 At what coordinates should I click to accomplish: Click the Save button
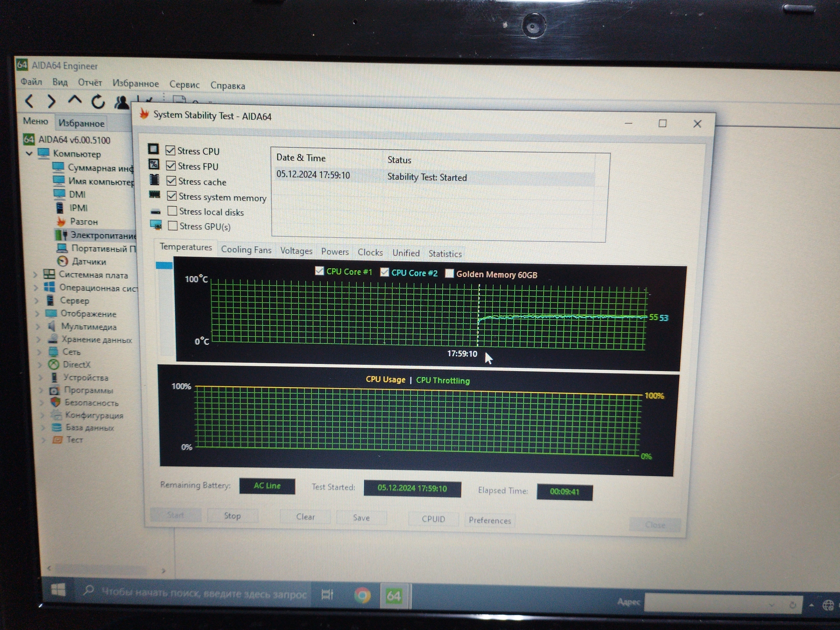pos(361,518)
